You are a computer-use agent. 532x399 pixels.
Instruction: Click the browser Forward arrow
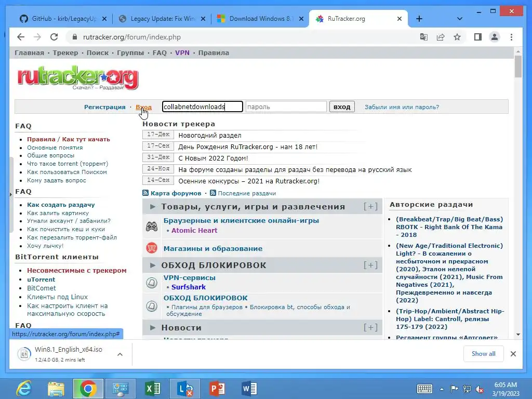[x=37, y=37]
